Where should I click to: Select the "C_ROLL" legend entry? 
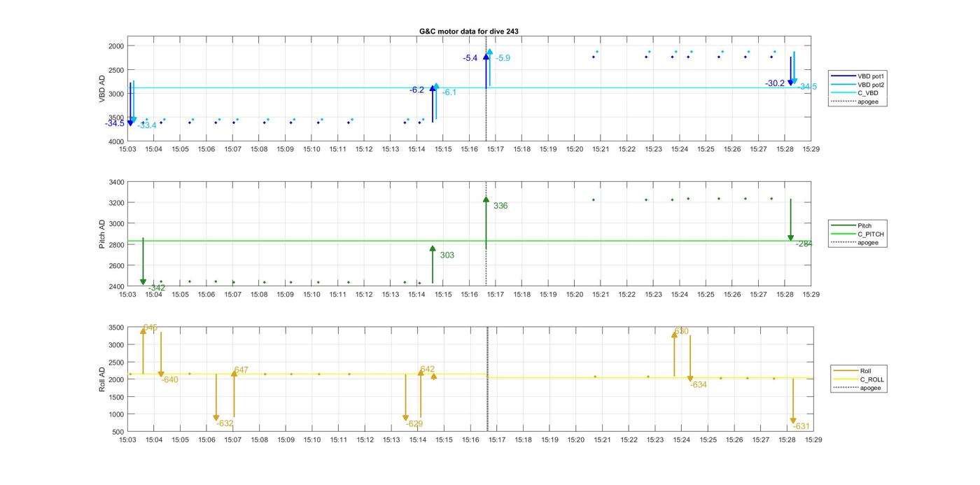(x=859, y=379)
